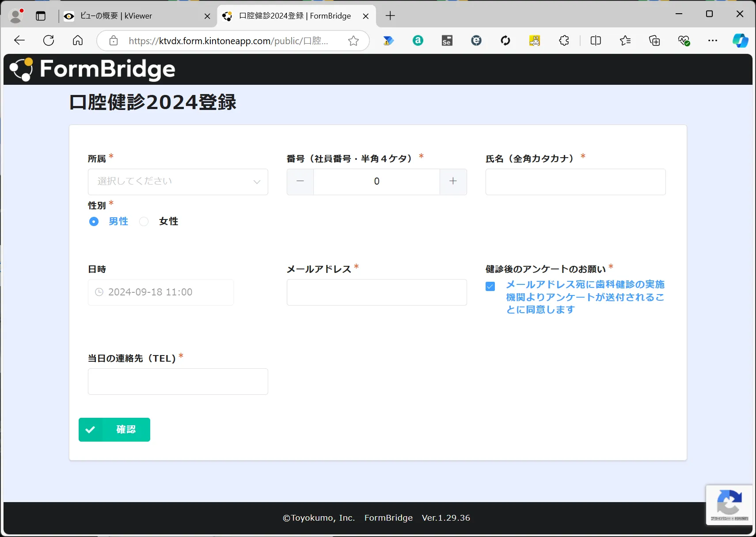Switch to the kViewer tab
Viewport: 756px width, 537px height.
point(133,16)
